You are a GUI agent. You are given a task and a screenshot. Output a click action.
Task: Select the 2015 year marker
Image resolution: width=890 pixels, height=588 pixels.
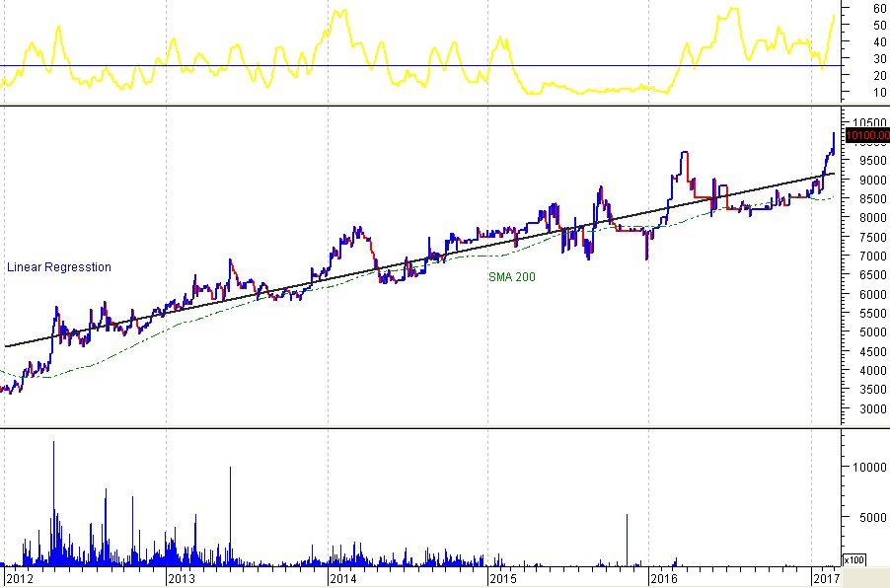click(506, 578)
